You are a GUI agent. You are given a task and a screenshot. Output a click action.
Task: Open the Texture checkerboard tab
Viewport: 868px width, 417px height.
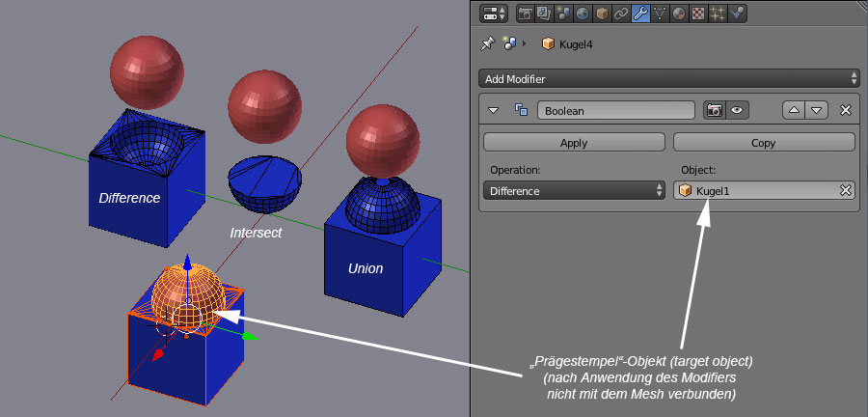point(697,14)
